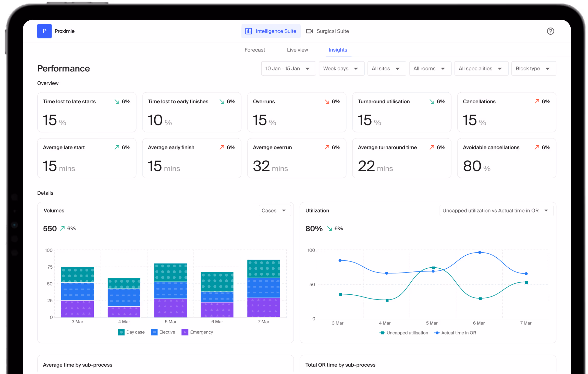Click the Cancellations red up-trend arrow
The image size is (588, 374).
pos(537,102)
